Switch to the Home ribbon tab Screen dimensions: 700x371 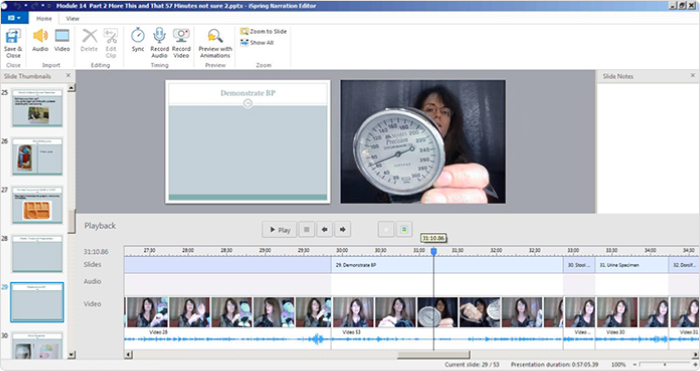[44, 18]
